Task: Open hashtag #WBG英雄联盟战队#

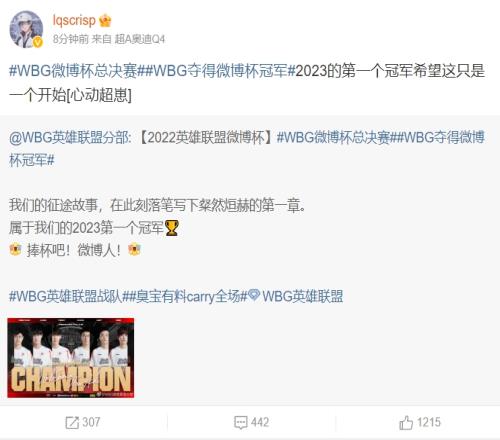Action: pos(65,296)
